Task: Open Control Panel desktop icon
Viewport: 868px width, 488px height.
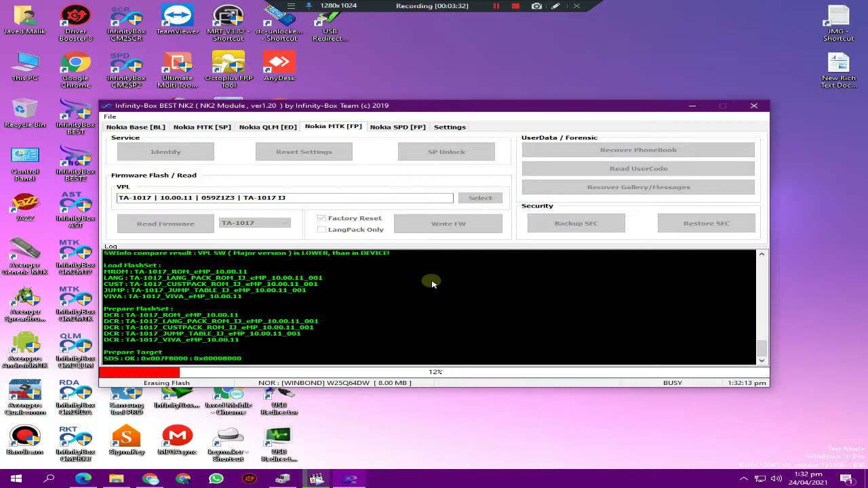Action: pyautogui.click(x=25, y=164)
